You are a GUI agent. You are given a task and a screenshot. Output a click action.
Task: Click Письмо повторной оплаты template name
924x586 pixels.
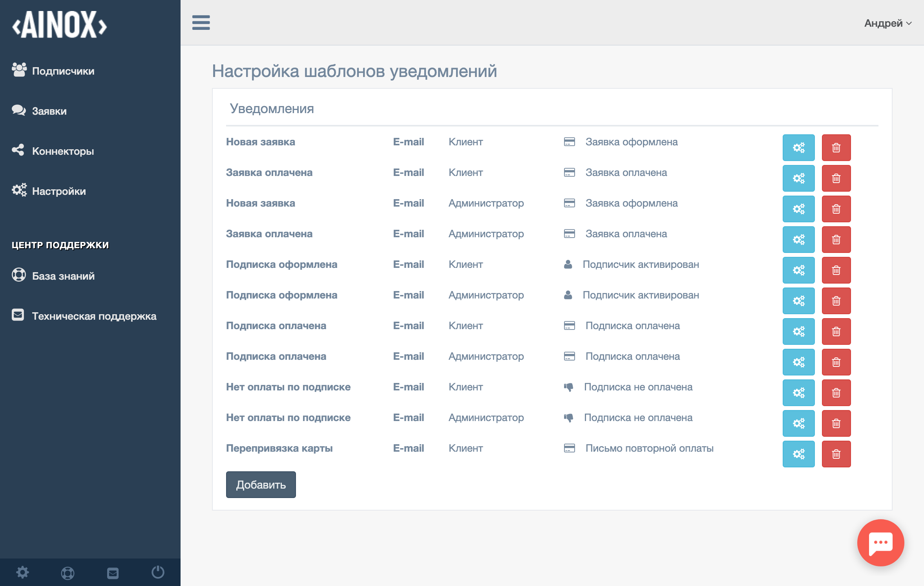click(x=649, y=448)
